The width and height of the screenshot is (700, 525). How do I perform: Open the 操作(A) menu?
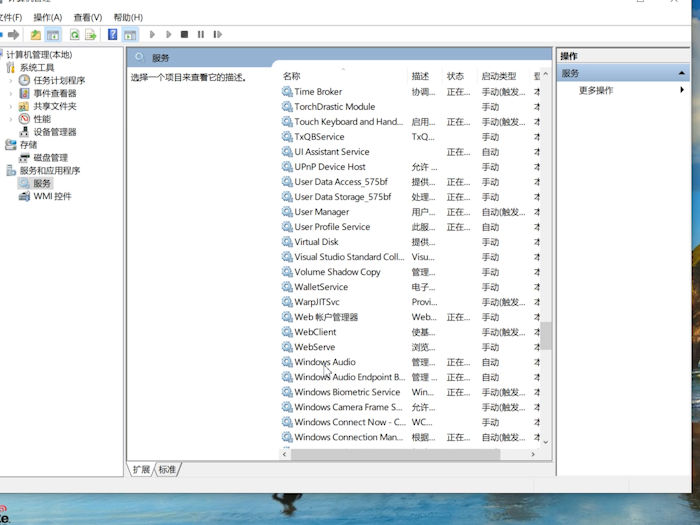(48, 17)
